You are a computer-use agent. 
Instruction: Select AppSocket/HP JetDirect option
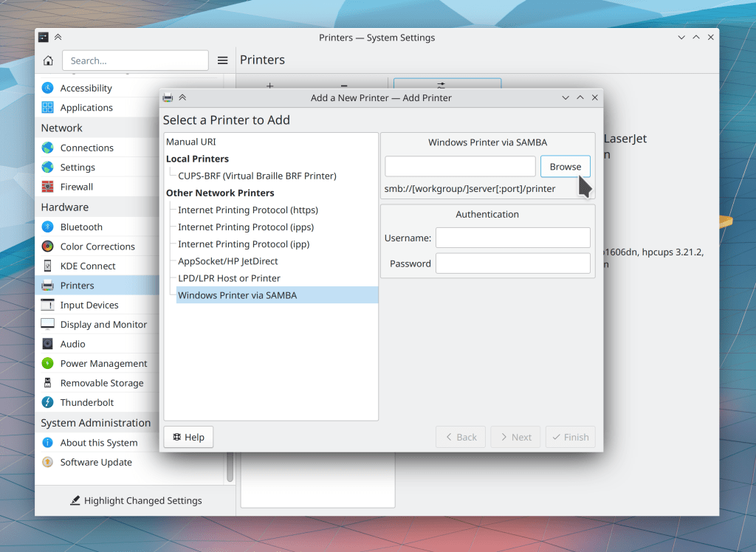pos(227,261)
